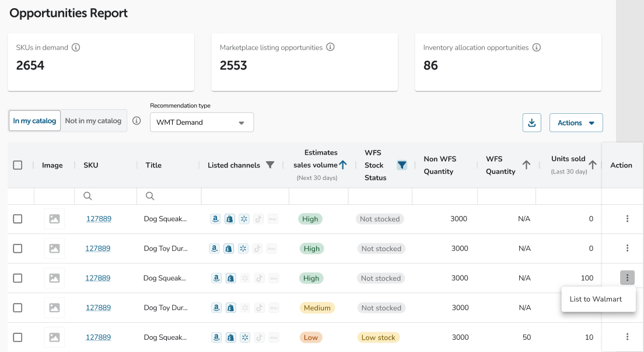This screenshot has height=352, width=644.
Task: Switch to the In my catalog tab
Action: (34, 120)
